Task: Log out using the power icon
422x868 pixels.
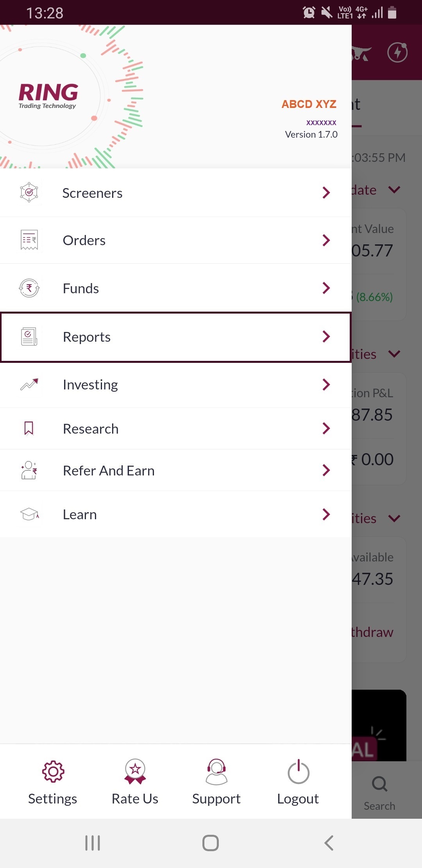Action: point(298,771)
